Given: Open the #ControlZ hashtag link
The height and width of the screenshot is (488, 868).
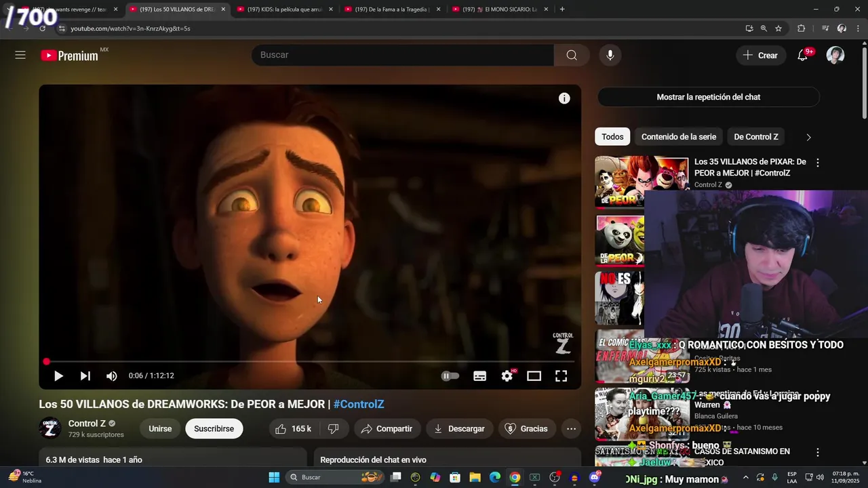Looking at the screenshot, I should click(x=359, y=404).
